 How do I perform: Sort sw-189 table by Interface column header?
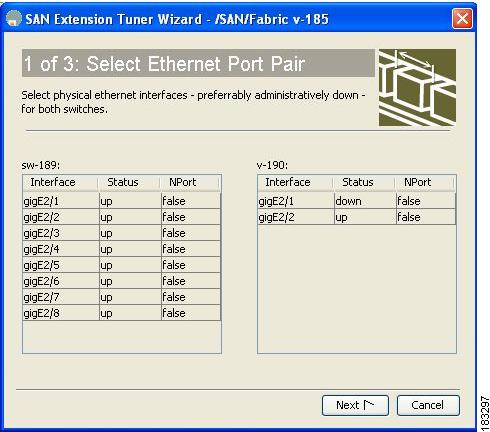pyautogui.click(x=60, y=183)
